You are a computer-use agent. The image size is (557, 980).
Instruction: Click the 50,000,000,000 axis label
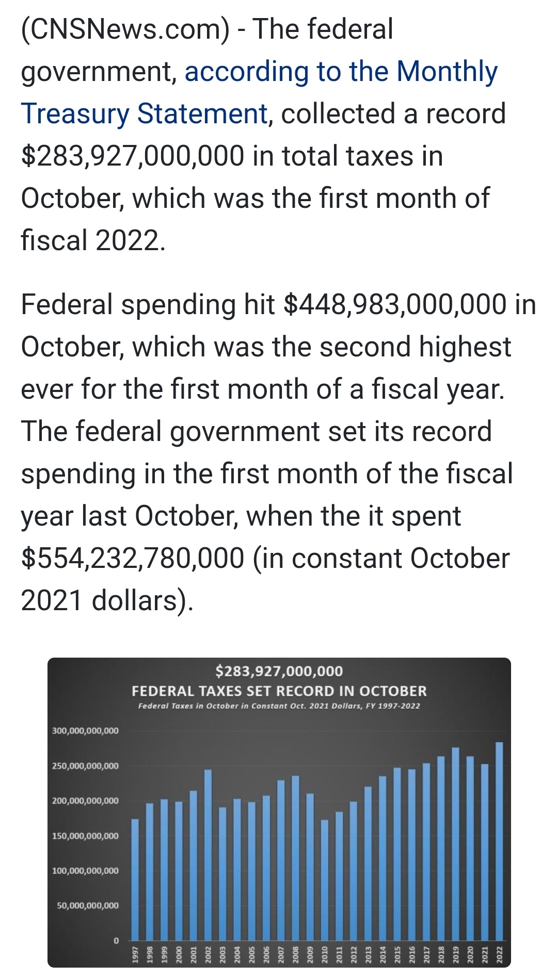click(x=88, y=906)
